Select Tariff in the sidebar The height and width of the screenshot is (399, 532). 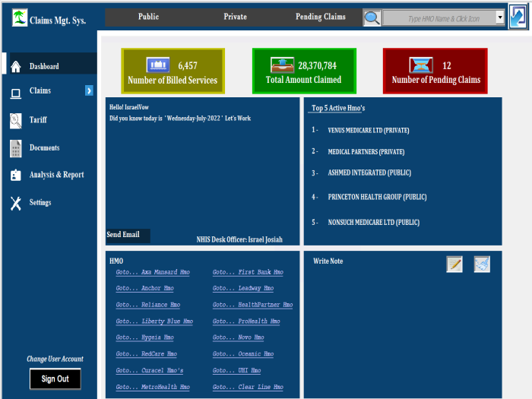click(x=38, y=120)
